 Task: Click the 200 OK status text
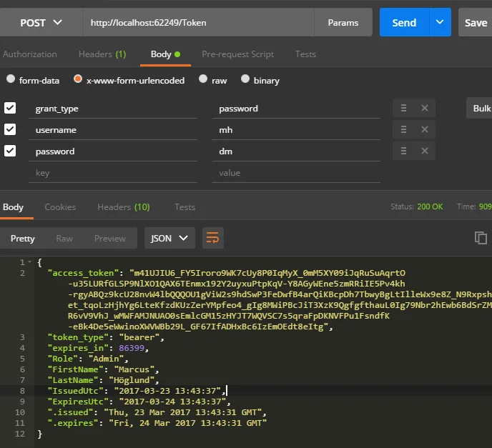coord(430,206)
